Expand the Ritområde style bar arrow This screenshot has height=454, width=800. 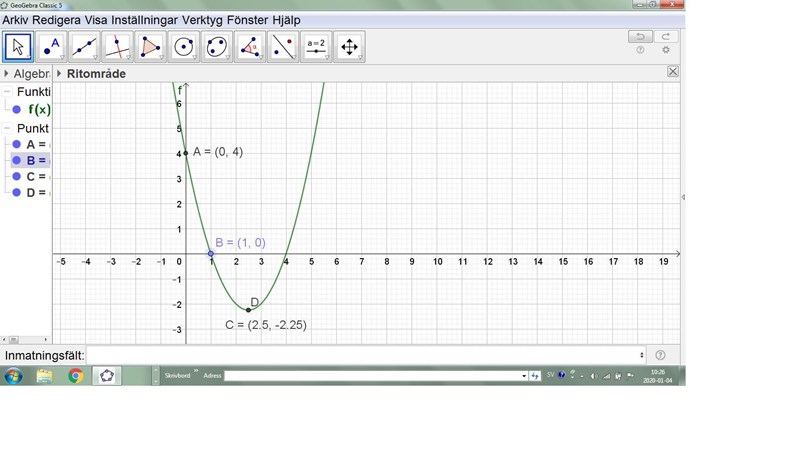pos(59,73)
